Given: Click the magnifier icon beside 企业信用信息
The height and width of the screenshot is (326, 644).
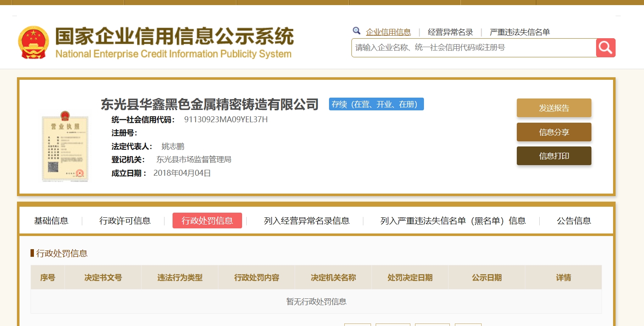Looking at the screenshot, I should point(357,31).
